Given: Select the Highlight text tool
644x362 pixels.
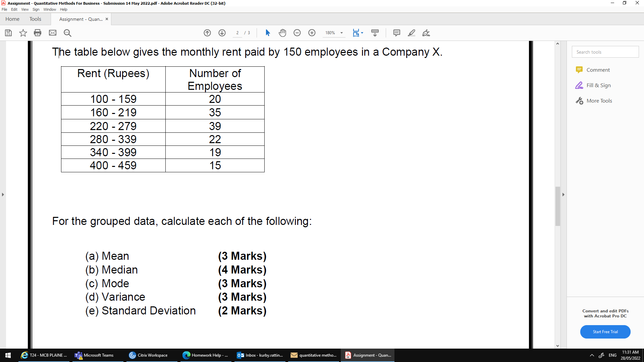Looking at the screenshot, I should tap(412, 33).
